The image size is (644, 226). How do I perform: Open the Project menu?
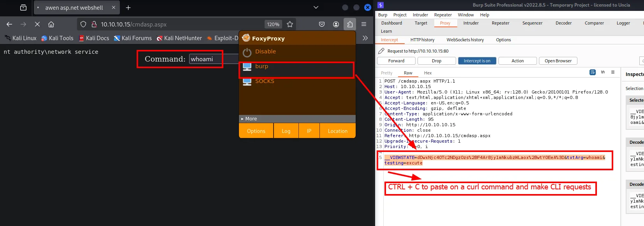tap(400, 15)
